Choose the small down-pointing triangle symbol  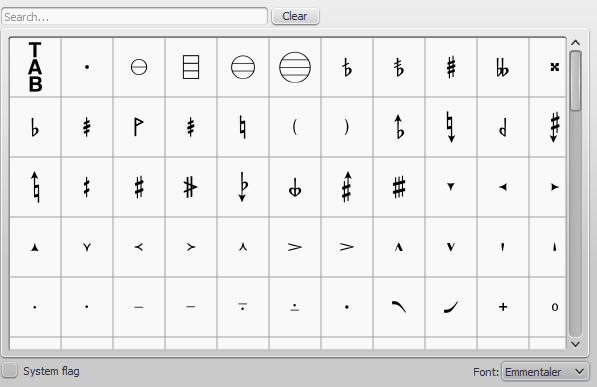pos(451,187)
